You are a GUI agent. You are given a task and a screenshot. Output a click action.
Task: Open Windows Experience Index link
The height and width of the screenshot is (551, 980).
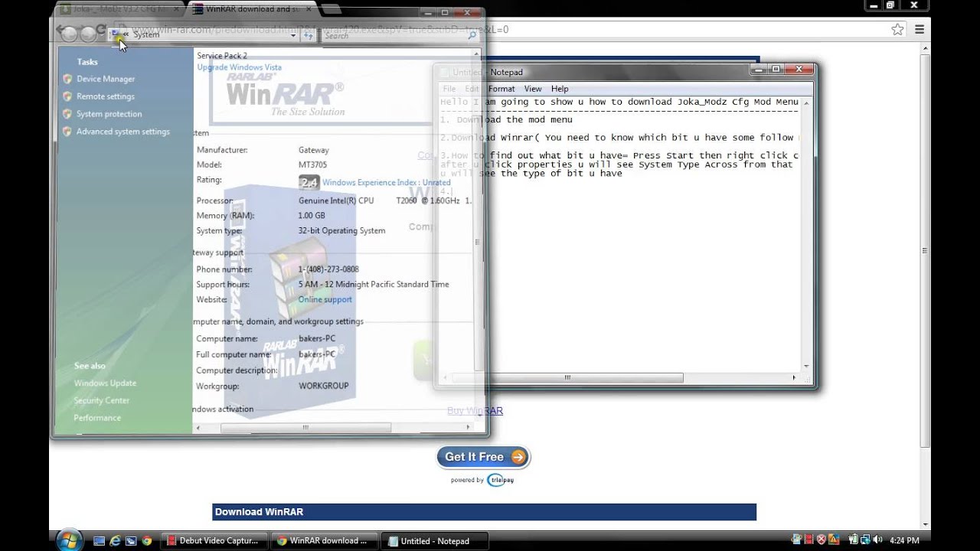[x=386, y=183]
